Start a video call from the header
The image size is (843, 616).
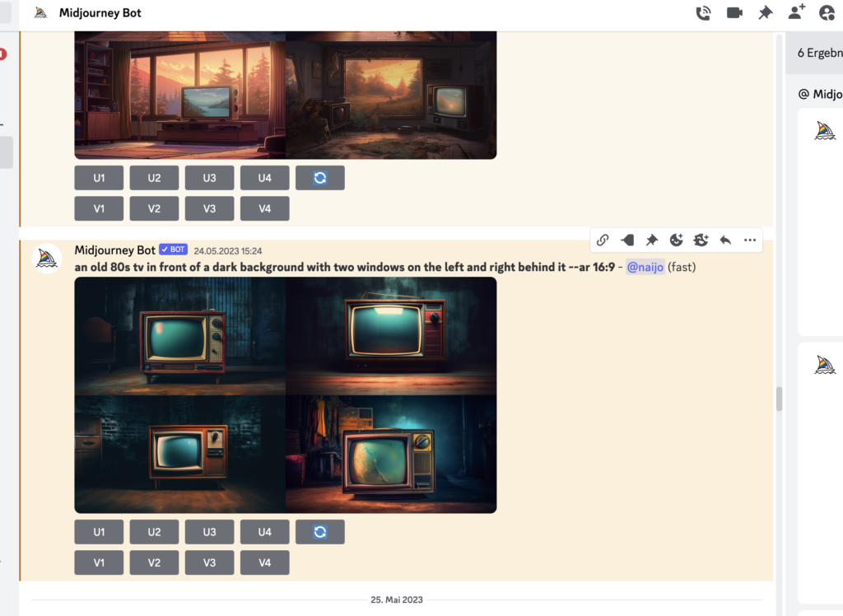point(734,12)
